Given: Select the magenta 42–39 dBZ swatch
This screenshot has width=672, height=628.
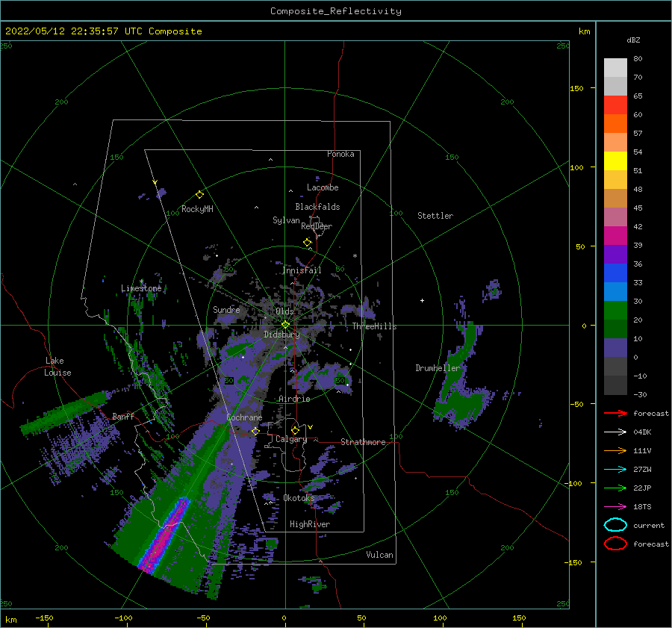Looking at the screenshot, I should pyautogui.click(x=615, y=235).
